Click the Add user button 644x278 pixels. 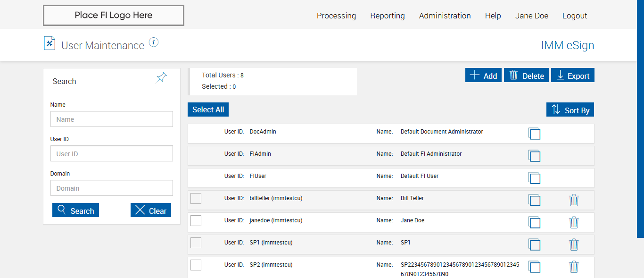[483, 76]
